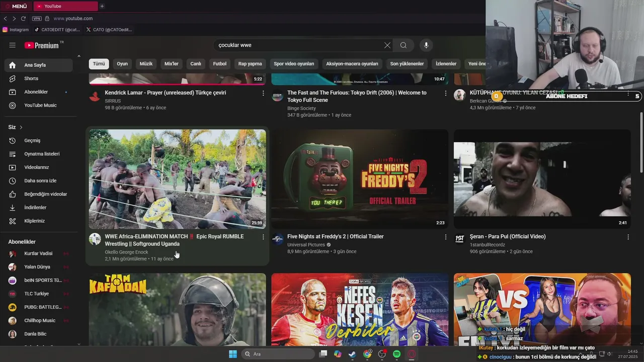Select the Futbol filter chip
The width and height of the screenshot is (644, 362).
click(x=220, y=64)
